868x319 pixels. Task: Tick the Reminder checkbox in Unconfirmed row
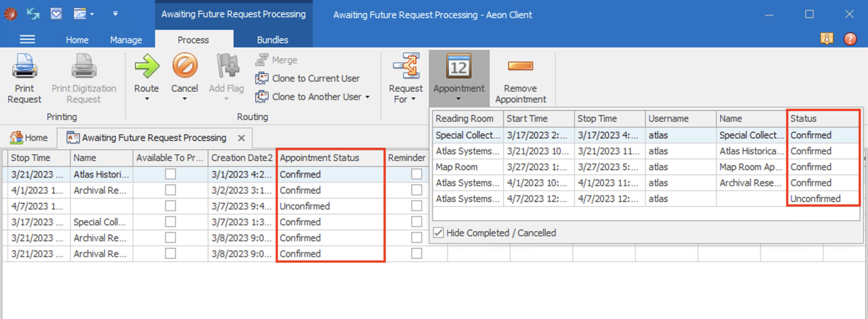(416, 206)
